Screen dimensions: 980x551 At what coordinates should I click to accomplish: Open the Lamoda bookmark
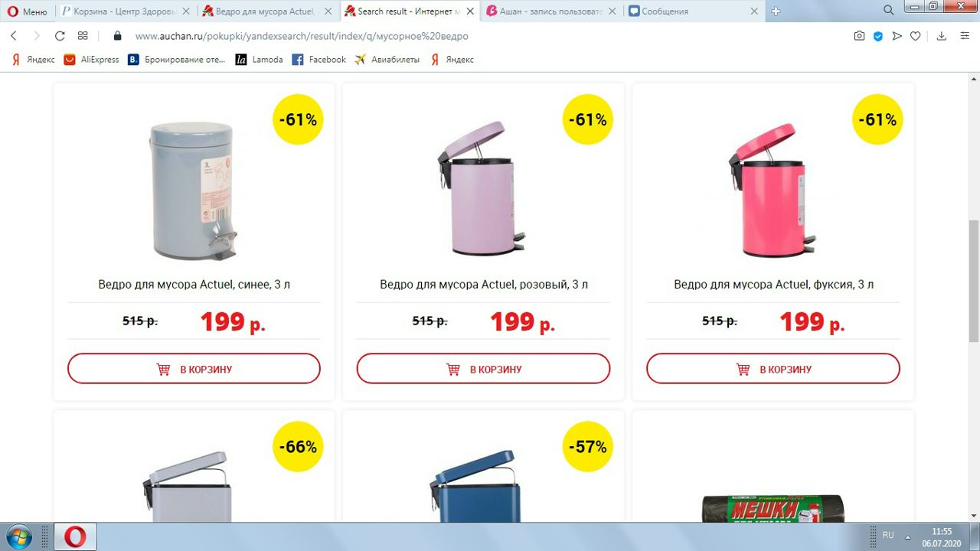coord(259,60)
